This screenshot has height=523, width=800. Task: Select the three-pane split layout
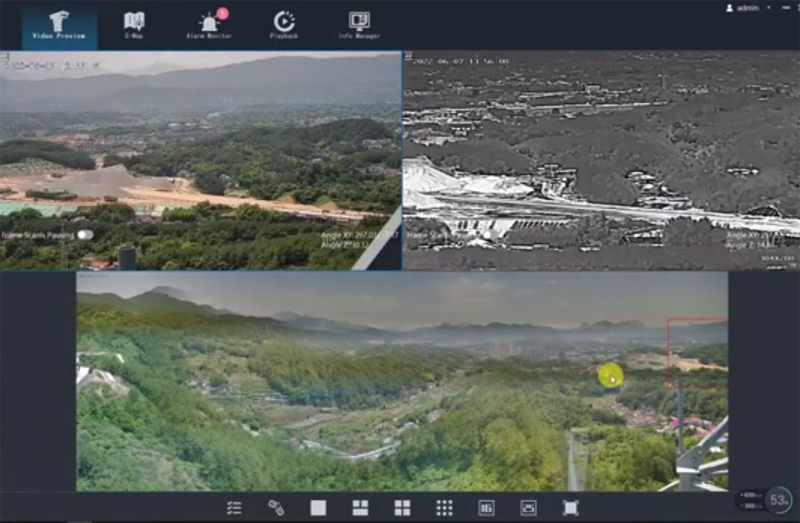coord(360,508)
